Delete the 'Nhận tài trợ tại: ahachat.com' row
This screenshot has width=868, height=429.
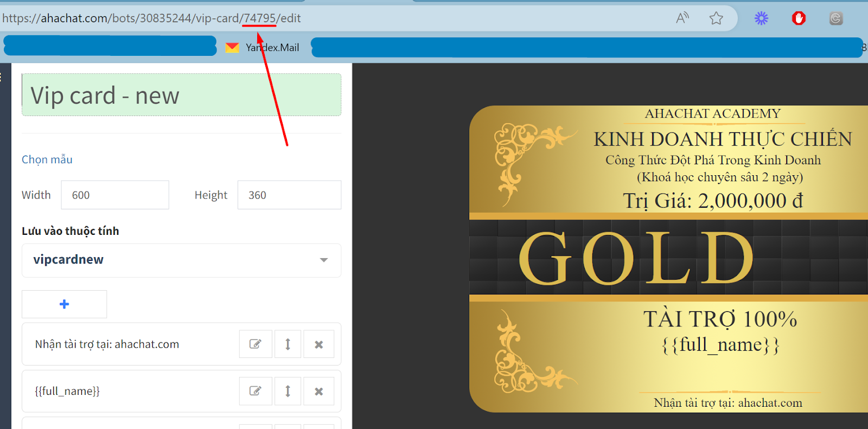coord(319,344)
